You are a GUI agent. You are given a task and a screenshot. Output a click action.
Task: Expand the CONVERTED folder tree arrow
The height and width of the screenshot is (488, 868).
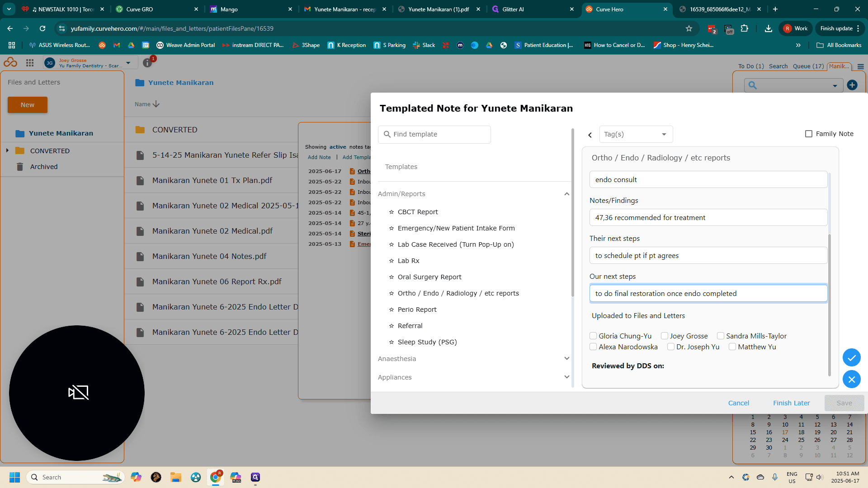7,150
